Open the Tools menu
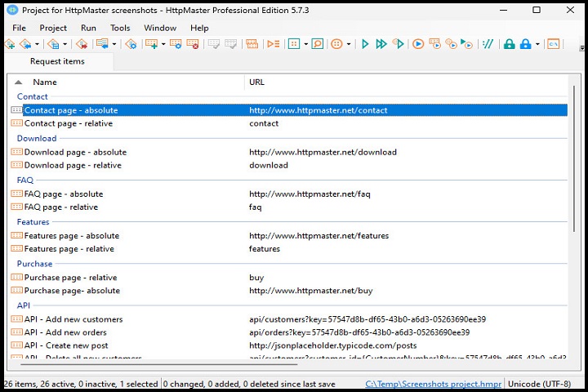The image size is (588, 392). tap(120, 28)
